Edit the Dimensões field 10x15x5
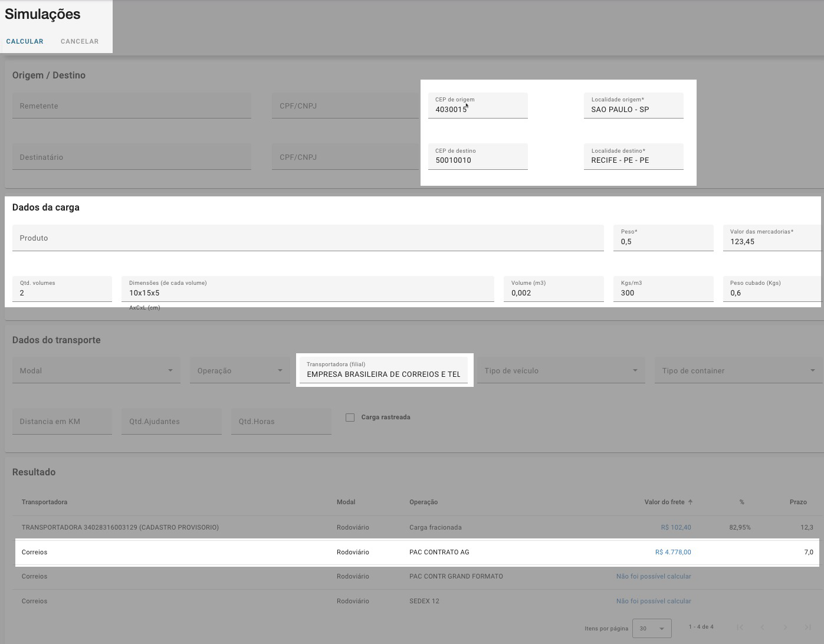824x644 pixels. [x=308, y=289]
